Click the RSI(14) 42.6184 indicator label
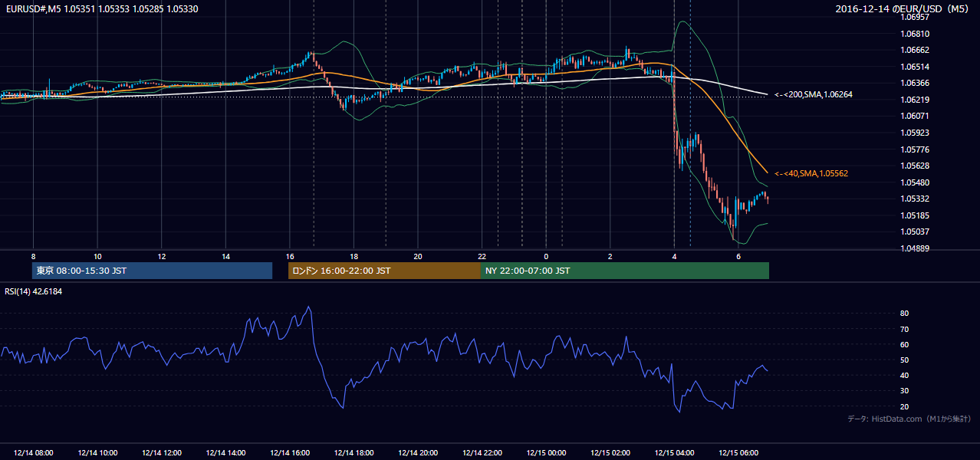980x460 pixels. point(34,291)
